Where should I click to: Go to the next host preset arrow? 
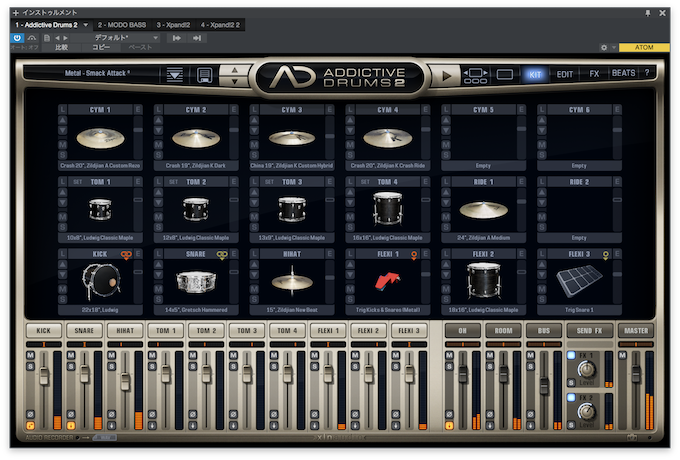[x=65, y=38]
